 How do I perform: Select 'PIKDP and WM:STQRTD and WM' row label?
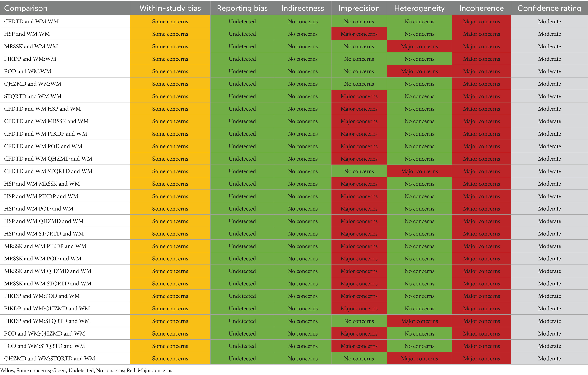click(x=47, y=321)
